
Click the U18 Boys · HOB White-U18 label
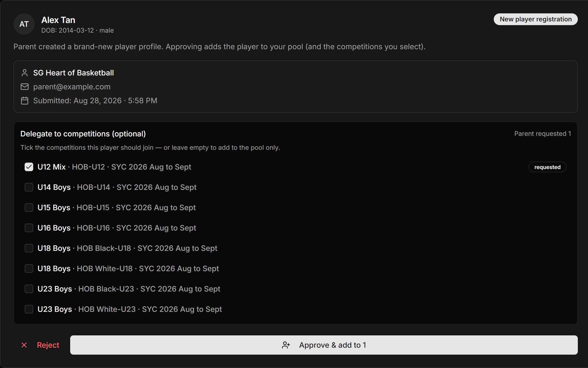click(x=128, y=269)
